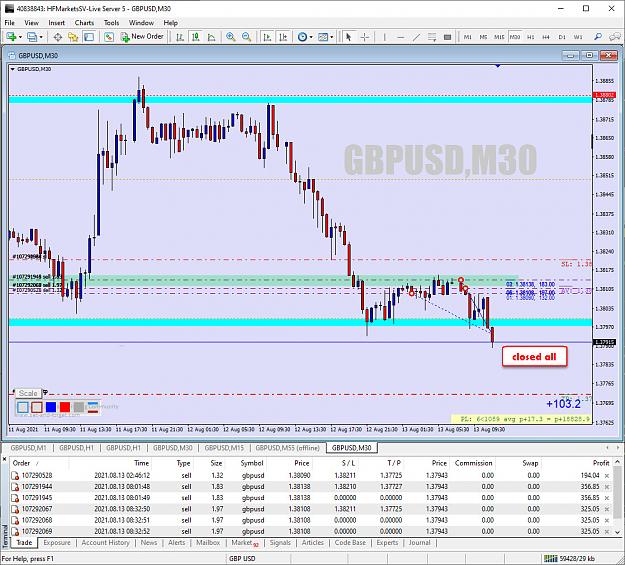Switch timeframe to M15
This screenshot has height=565, width=625.
click(499, 37)
